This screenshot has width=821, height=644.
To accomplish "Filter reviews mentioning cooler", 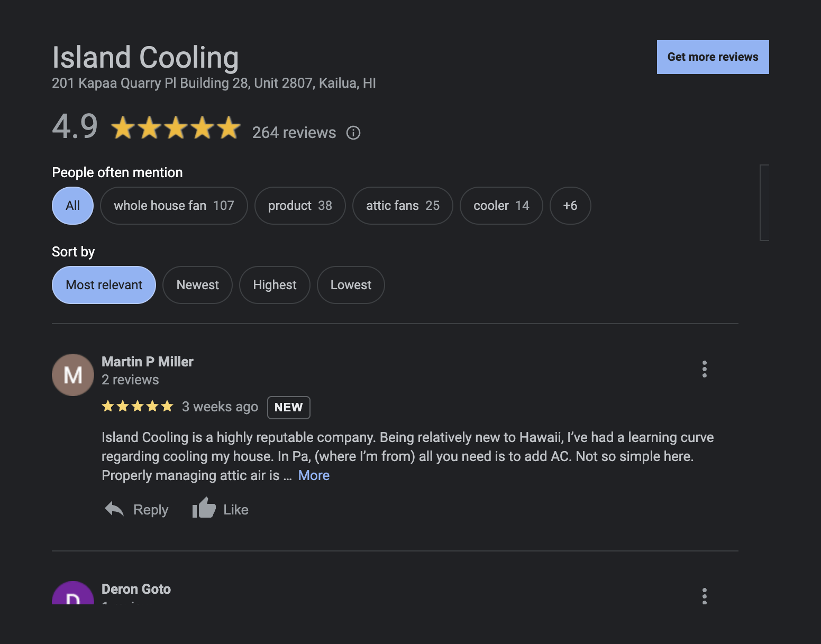I will tap(501, 206).
